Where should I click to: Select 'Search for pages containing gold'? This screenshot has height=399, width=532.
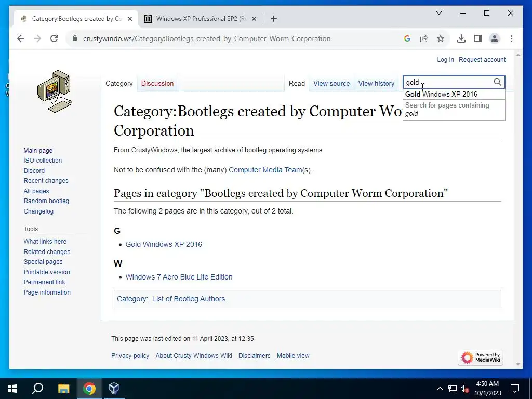click(454, 110)
